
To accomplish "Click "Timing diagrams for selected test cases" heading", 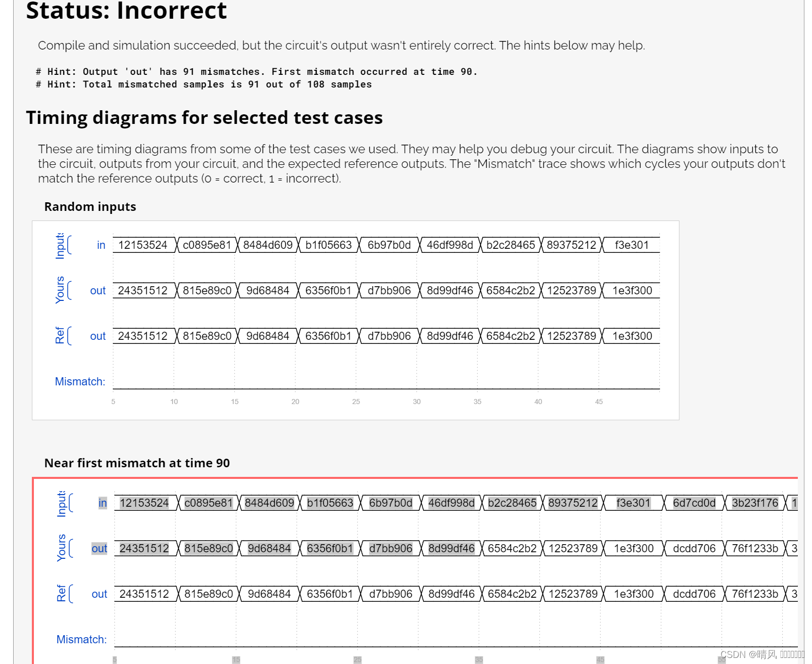I will pos(204,118).
